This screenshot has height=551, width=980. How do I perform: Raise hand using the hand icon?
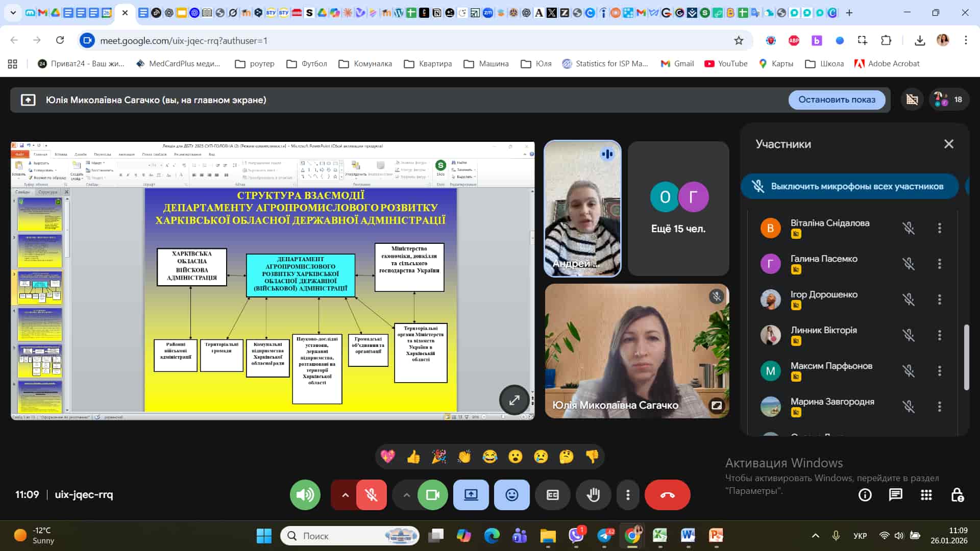click(593, 495)
